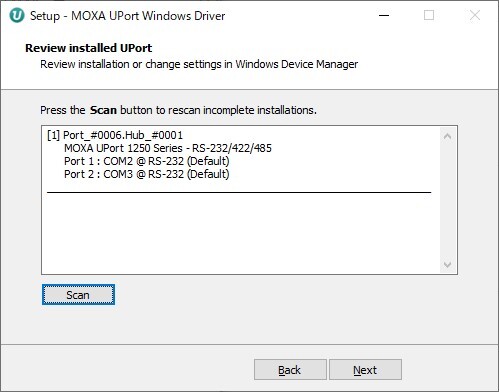Select the Port_#0006.Hub_#0001 entry line

[115, 135]
